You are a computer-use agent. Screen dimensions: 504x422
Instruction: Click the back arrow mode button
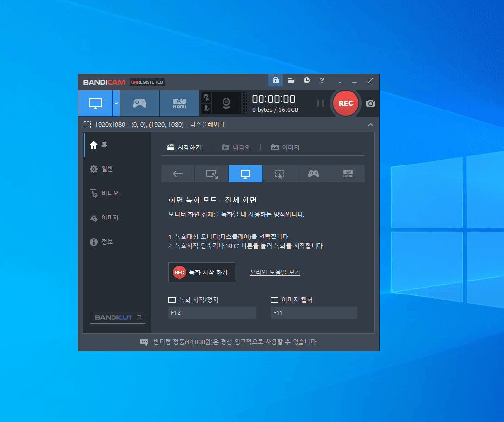tap(178, 174)
